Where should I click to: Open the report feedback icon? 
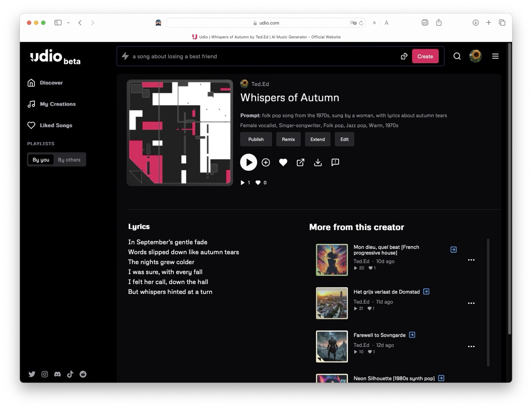click(335, 162)
